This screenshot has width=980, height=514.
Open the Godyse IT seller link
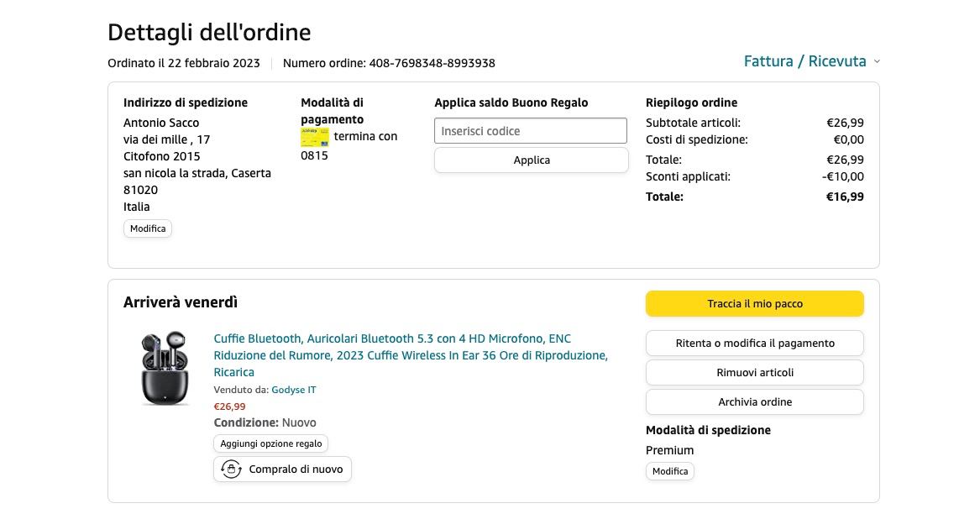pos(293,390)
